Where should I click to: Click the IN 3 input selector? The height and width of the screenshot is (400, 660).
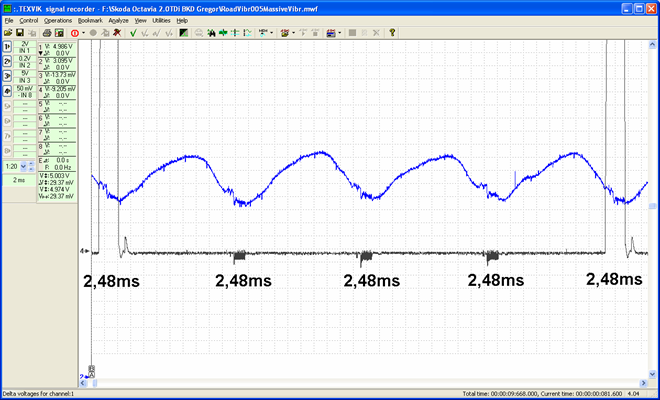25,80
